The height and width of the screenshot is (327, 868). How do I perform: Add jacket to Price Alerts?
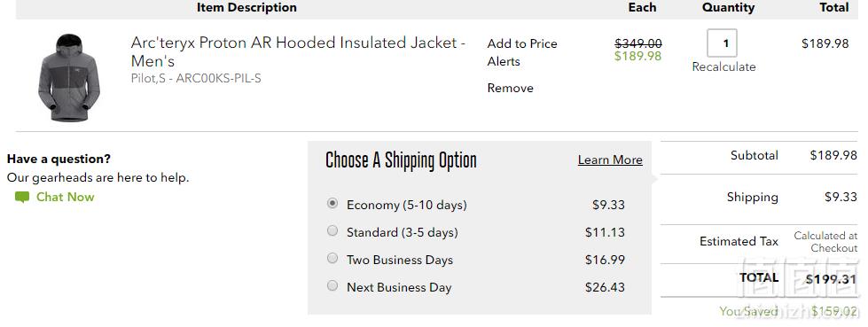pos(522,52)
